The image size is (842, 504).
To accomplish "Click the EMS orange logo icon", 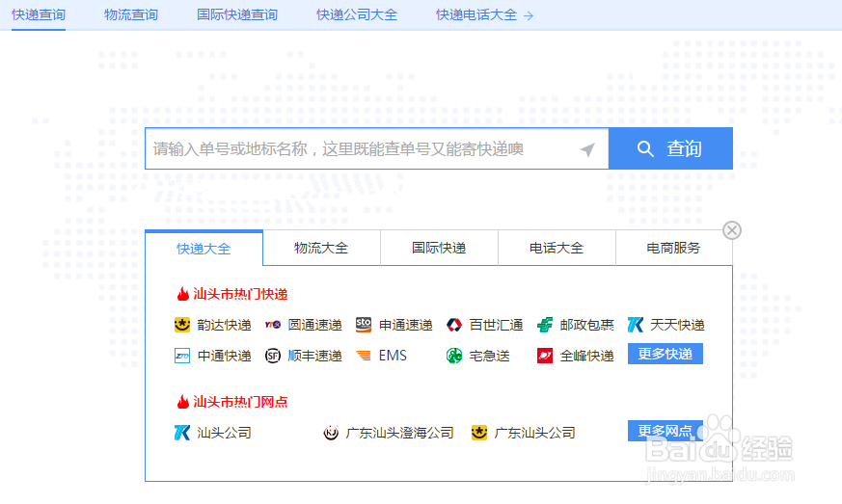I will pyautogui.click(x=364, y=356).
